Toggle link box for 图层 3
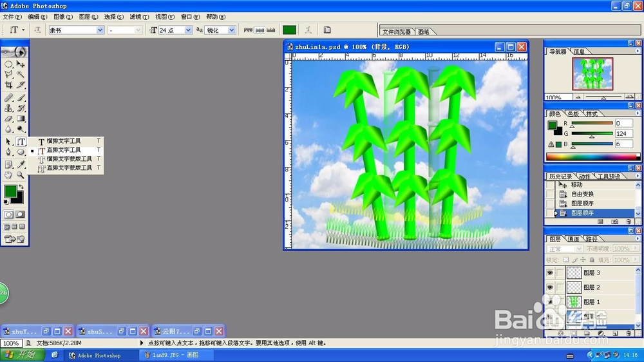644x362 pixels. click(x=560, y=273)
